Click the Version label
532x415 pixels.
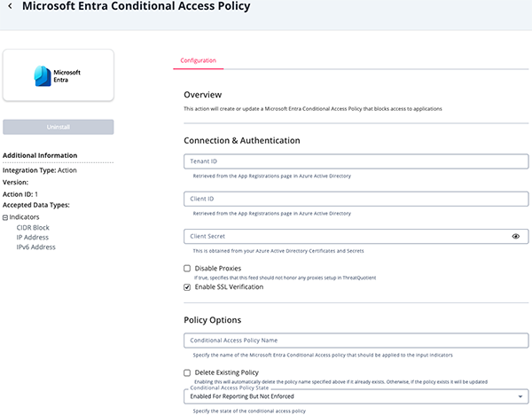[x=16, y=182]
